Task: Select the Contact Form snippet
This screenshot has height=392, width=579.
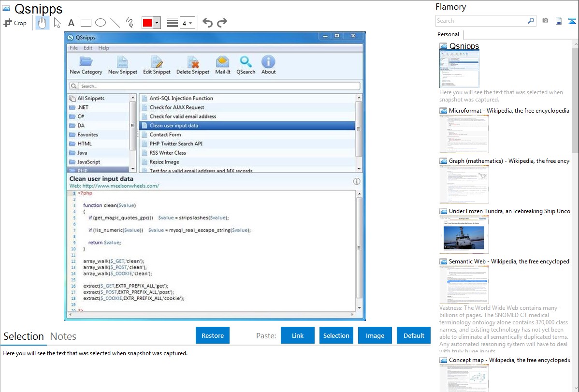Action: tap(247, 134)
